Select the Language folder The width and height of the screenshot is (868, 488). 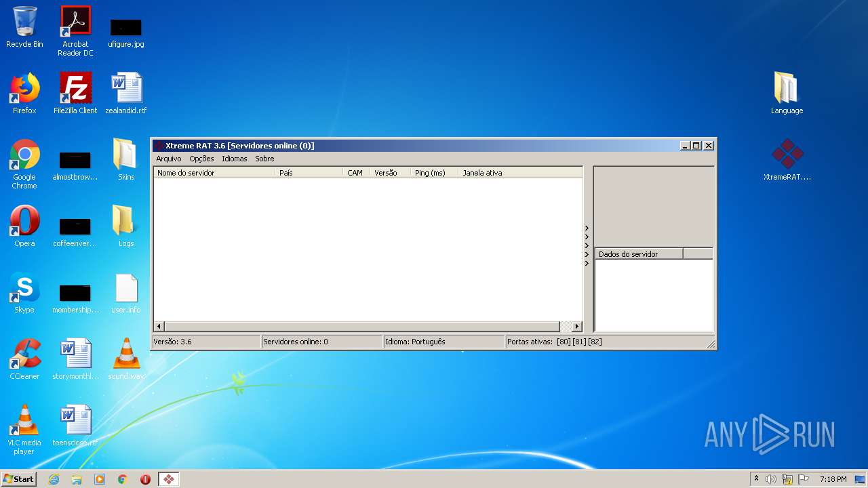(x=787, y=93)
